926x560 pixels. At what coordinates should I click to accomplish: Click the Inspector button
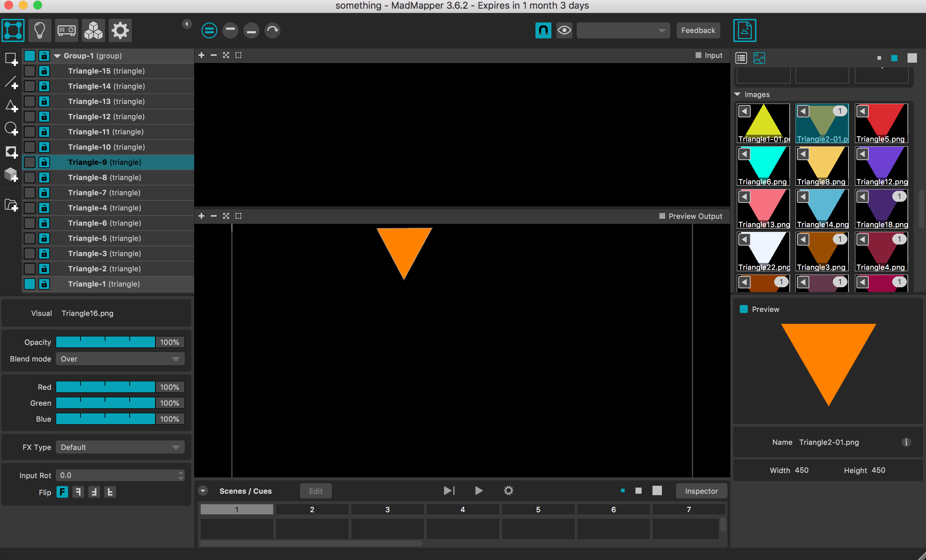pyautogui.click(x=701, y=490)
